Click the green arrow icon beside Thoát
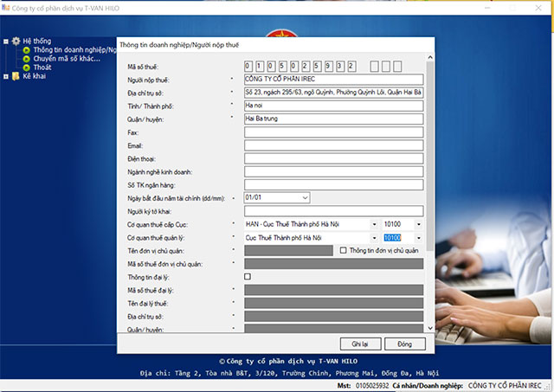This screenshot has height=392, width=554. tap(26, 67)
